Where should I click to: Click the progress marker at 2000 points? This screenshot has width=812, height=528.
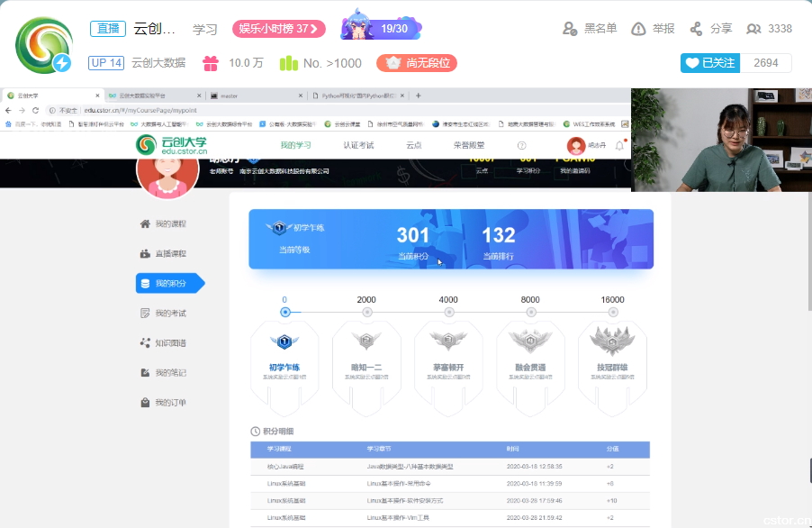[367, 313]
